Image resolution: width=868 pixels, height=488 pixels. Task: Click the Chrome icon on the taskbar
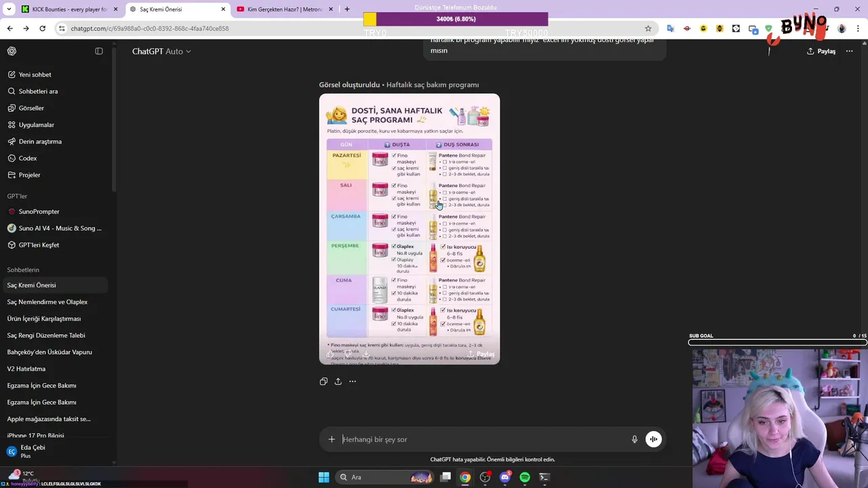pos(465,477)
